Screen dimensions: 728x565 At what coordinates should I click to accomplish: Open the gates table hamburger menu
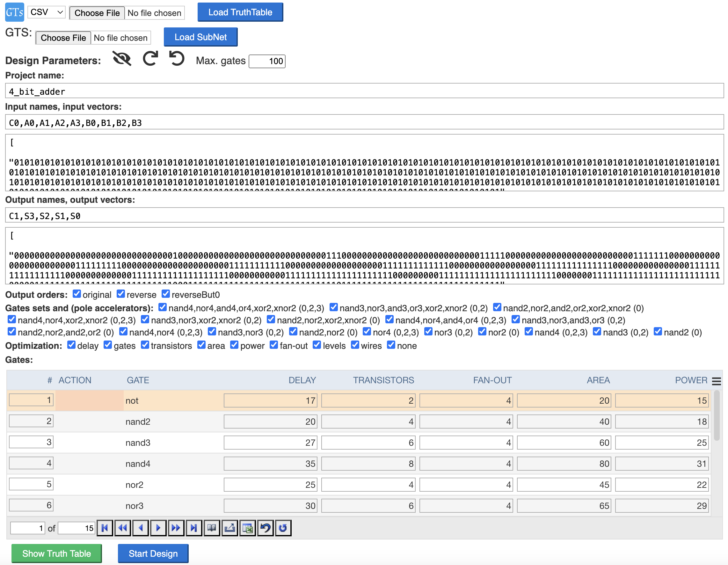click(x=716, y=381)
